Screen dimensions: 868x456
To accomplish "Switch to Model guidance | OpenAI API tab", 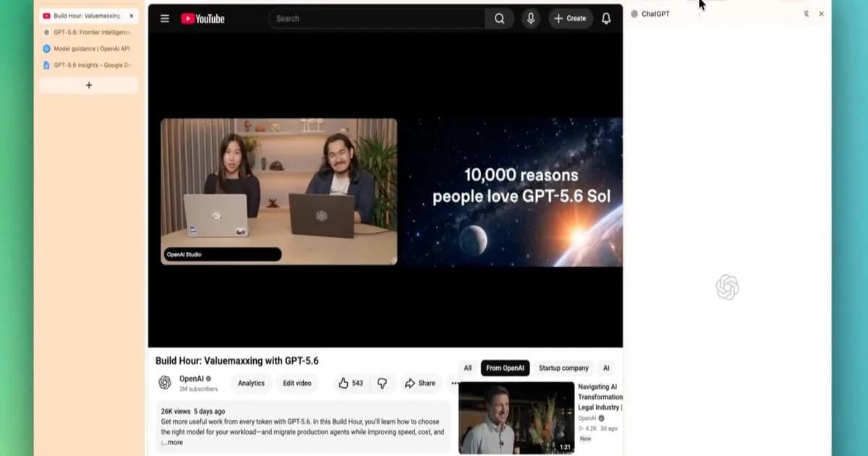I will 88,49.
